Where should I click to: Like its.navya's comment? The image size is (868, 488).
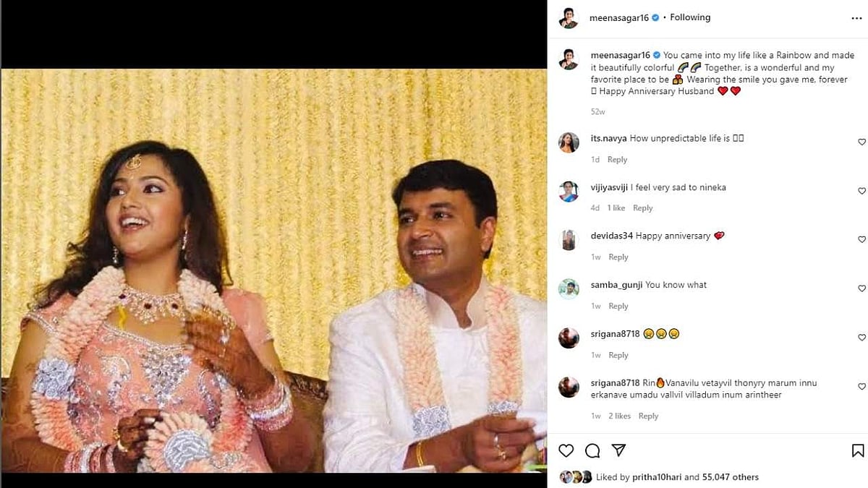point(861,142)
